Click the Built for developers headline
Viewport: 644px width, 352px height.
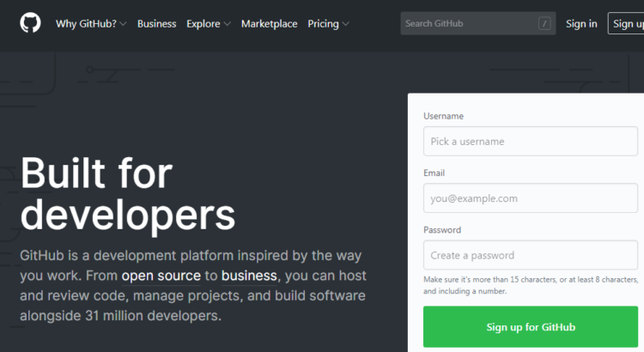(127, 194)
